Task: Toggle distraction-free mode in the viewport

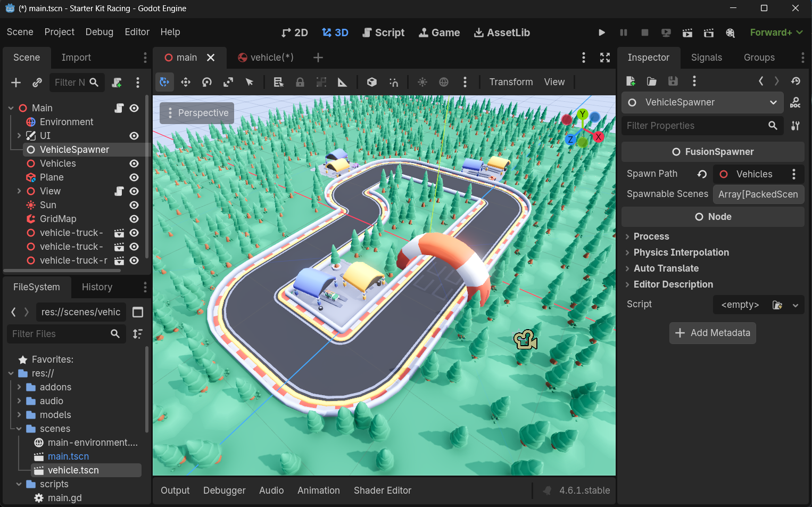Action: pos(605,58)
